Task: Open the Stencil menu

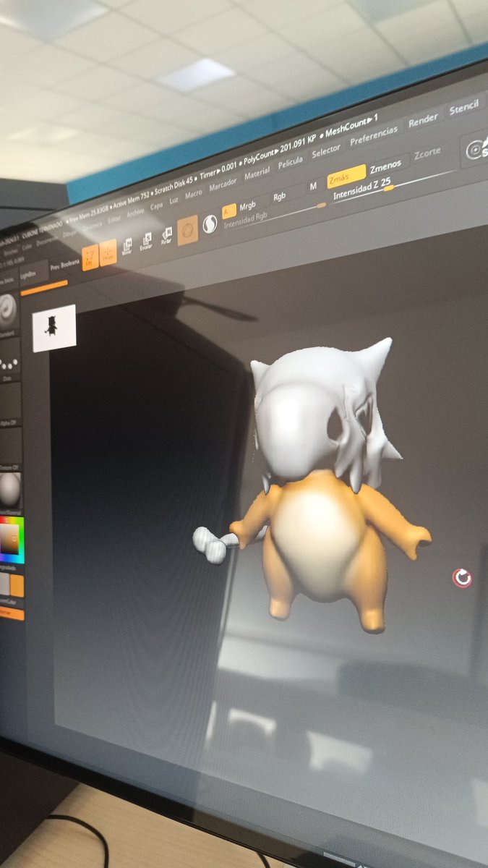Action: click(463, 109)
